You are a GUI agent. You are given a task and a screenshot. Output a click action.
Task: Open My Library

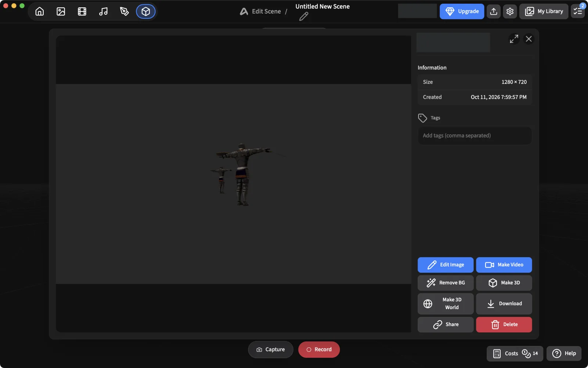544,11
